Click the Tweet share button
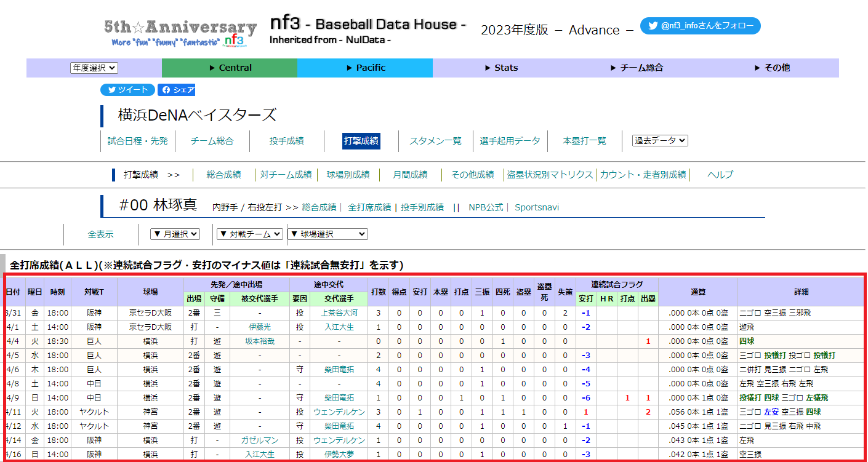Image resolution: width=868 pixels, height=462 pixels. point(127,90)
